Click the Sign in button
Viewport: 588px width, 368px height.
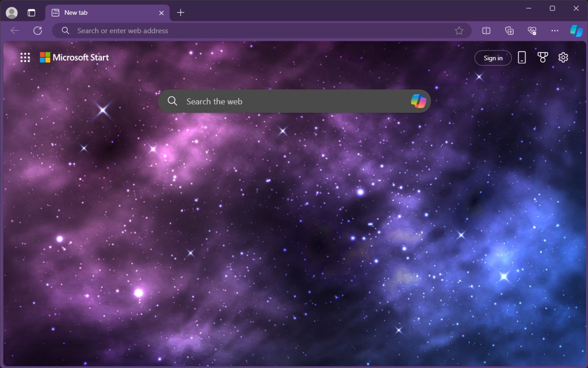pyautogui.click(x=493, y=58)
